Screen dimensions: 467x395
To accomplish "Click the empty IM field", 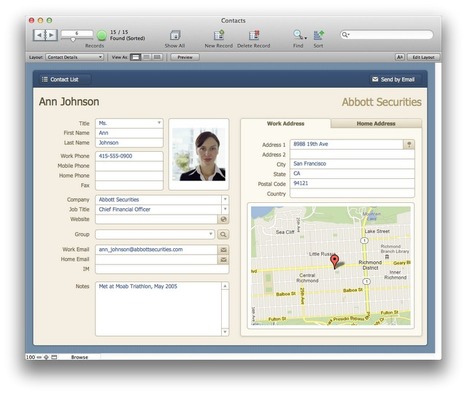I will (x=162, y=269).
